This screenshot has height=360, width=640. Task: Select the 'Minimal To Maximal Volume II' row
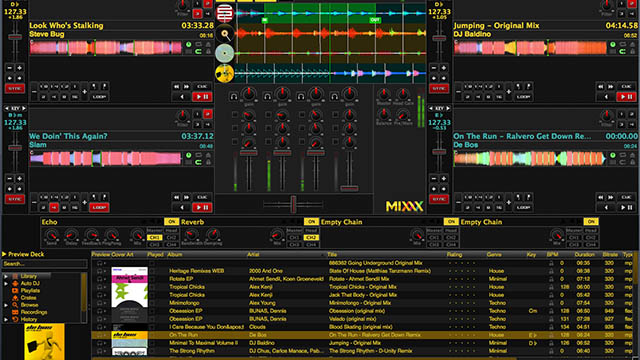pyautogui.click(x=362, y=343)
